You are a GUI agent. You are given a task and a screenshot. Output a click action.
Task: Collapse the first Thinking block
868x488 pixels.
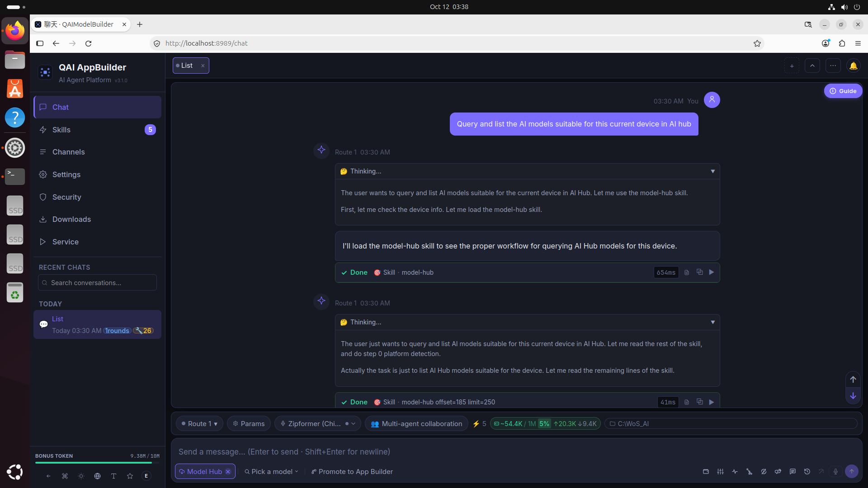pos(713,171)
